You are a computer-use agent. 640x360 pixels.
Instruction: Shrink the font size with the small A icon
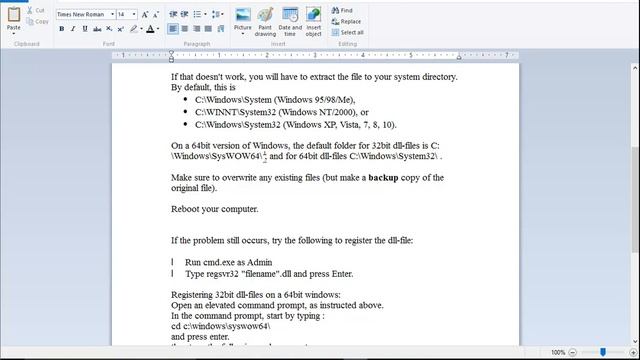click(156, 15)
